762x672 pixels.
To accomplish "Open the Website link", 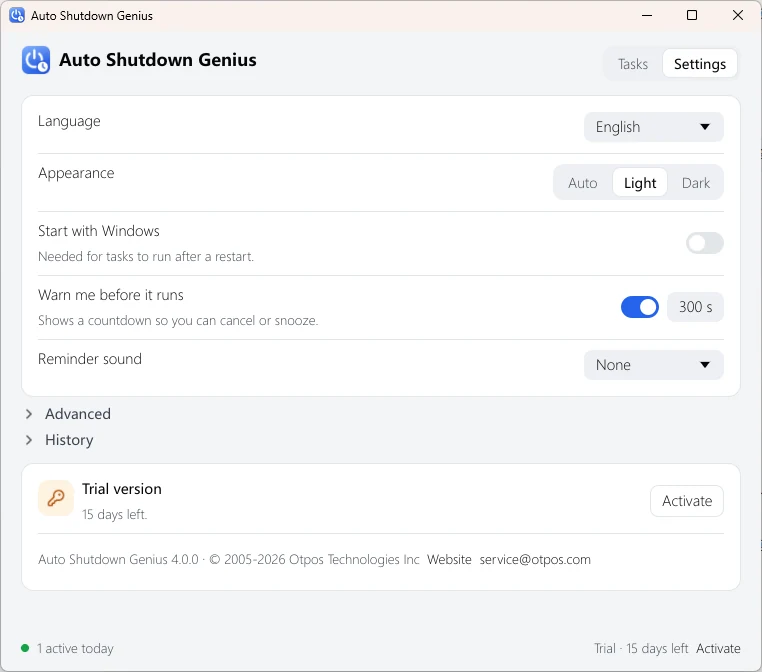I will tap(449, 560).
